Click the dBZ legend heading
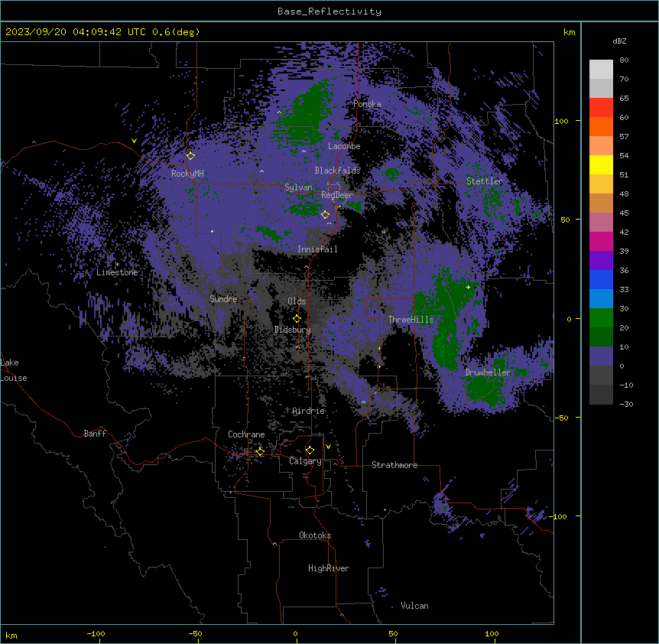This screenshot has width=659, height=644. point(619,41)
